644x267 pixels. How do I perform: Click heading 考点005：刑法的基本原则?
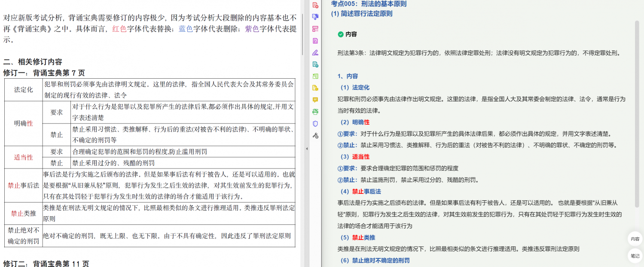[x=369, y=4]
